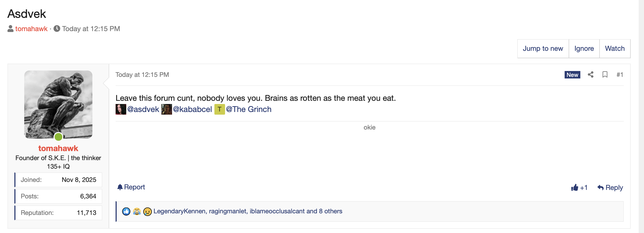Click the share icon on post #1

pos(590,75)
